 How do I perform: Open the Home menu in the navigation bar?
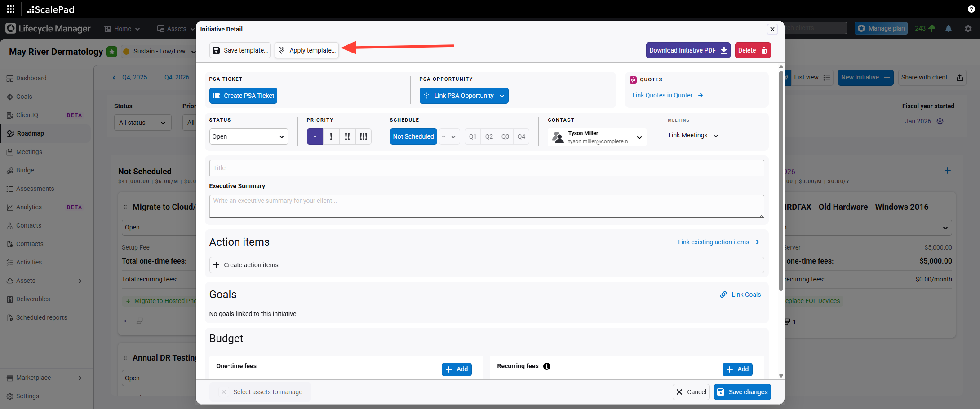[x=122, y=29]
